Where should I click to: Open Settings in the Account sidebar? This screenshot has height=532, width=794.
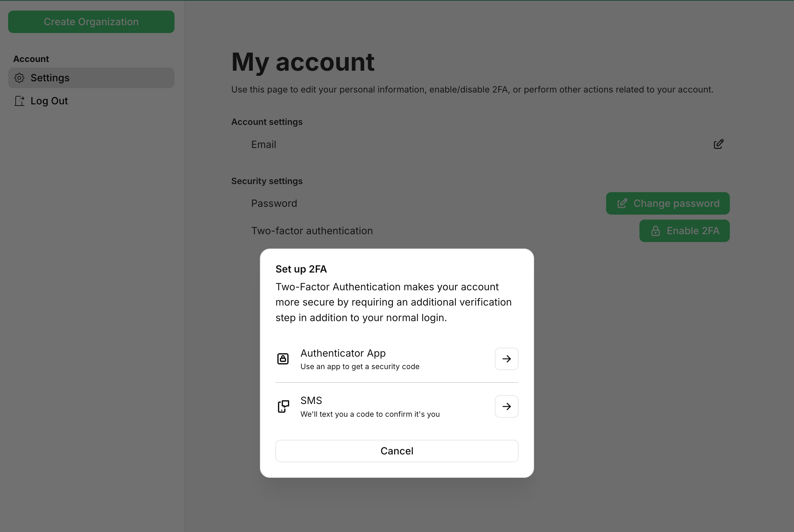click(x=91, y=78)
